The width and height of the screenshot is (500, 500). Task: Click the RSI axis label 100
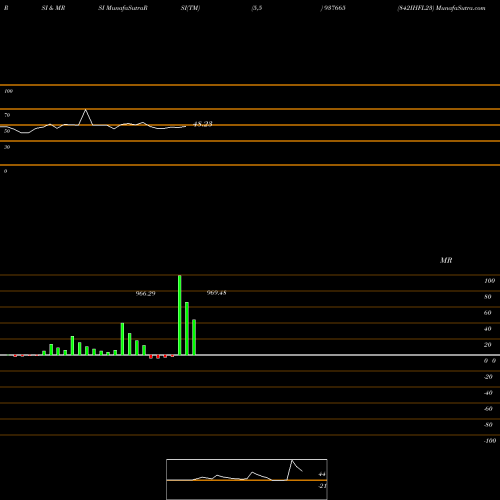point(8,91)
